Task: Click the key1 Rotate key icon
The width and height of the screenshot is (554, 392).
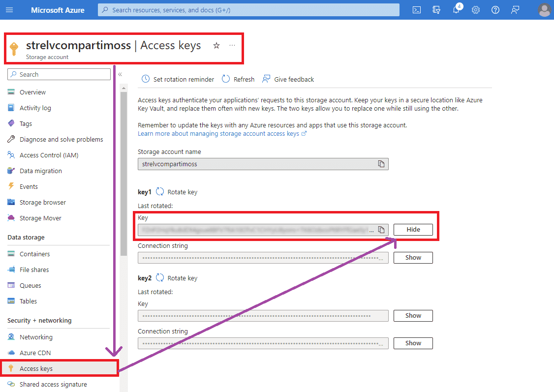Action: (160, 191)
